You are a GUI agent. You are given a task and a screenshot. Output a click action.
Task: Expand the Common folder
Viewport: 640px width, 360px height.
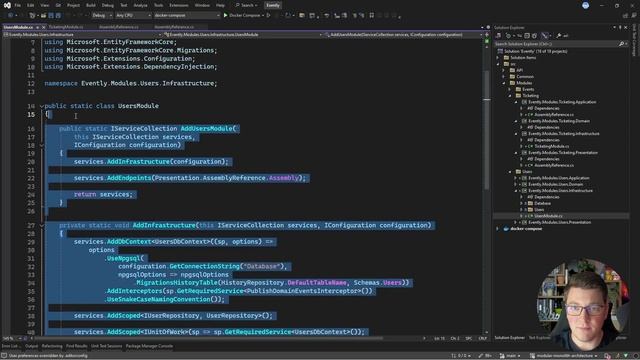pos(504,77)
